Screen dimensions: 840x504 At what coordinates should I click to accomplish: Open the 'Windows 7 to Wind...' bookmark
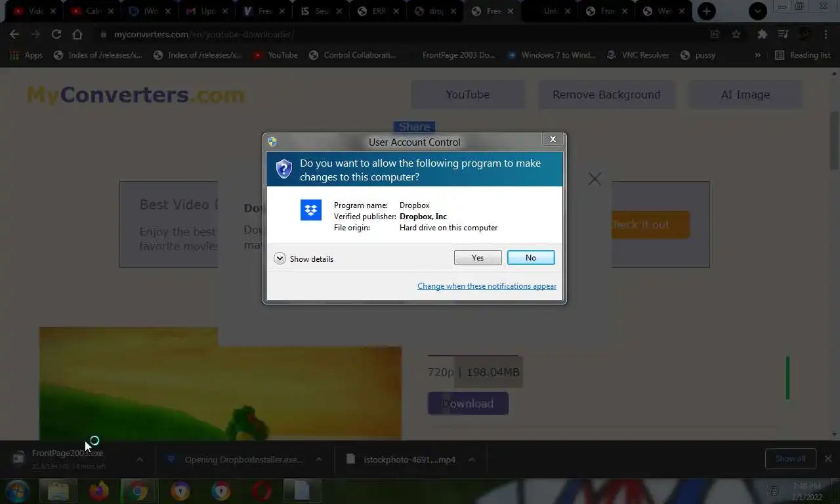(x=551, y=55)
